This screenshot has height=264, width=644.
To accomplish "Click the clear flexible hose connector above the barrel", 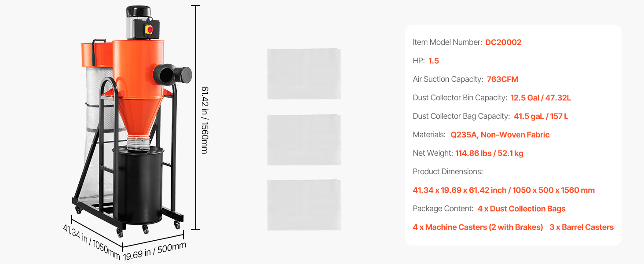I will [139, 143].
